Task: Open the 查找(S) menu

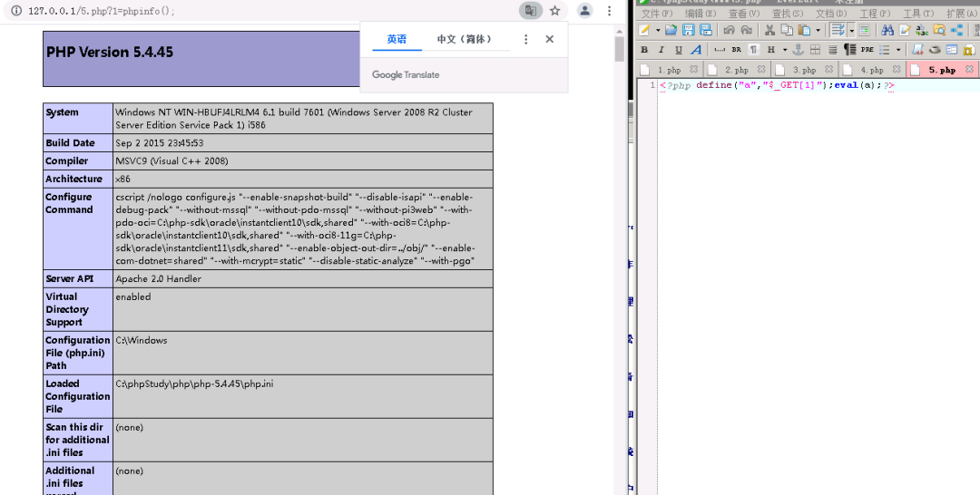Action: pyautogui.click(x=788, y=13)
